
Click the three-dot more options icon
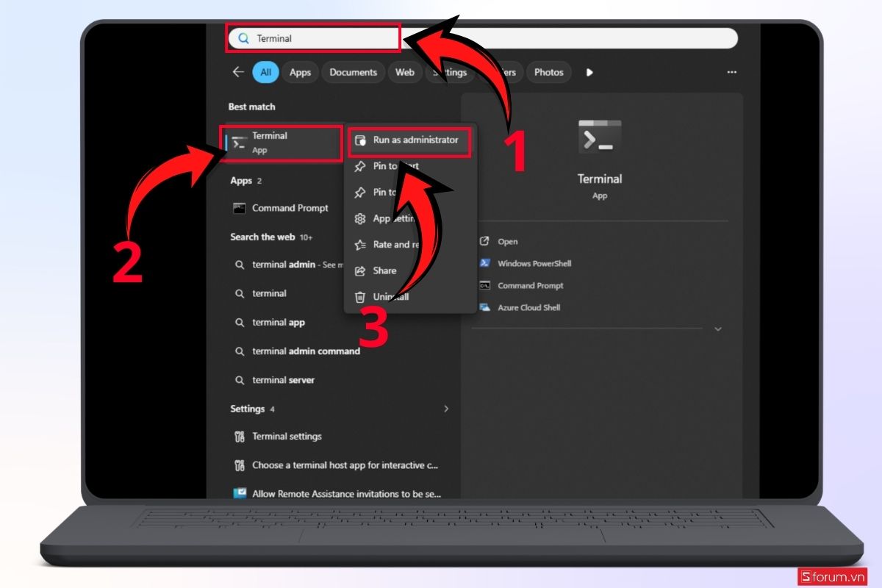pyautogui.click(x=731, y=72)
